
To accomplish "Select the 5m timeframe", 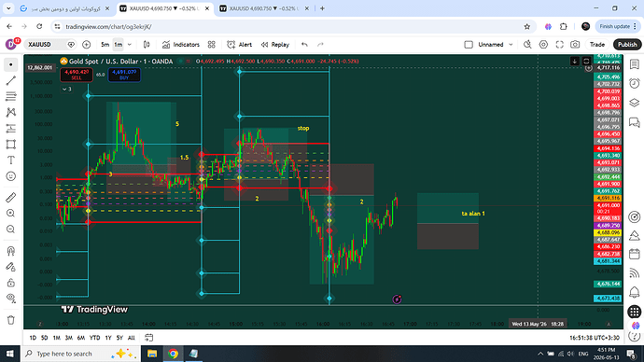I will click(x=105, y=45).
